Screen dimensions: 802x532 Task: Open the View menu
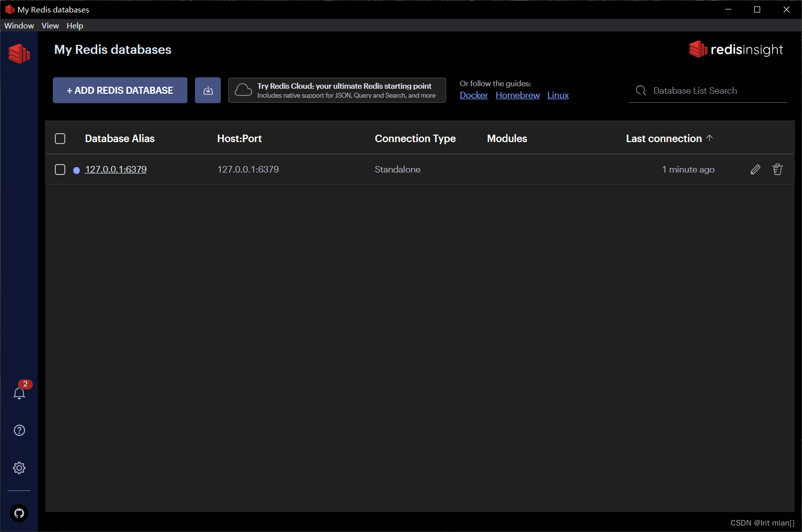[50, 25]
